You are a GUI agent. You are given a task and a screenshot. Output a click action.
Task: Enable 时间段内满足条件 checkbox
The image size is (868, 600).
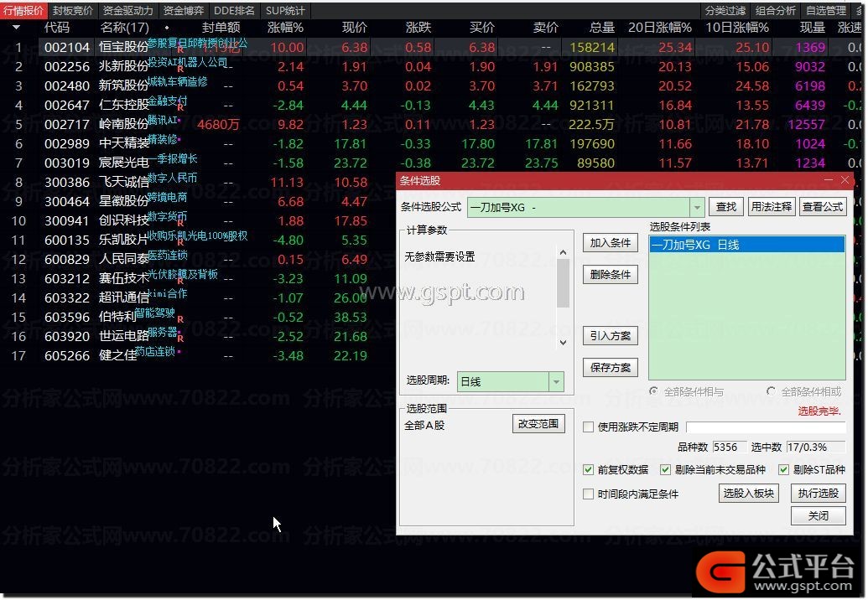point(589,494)
